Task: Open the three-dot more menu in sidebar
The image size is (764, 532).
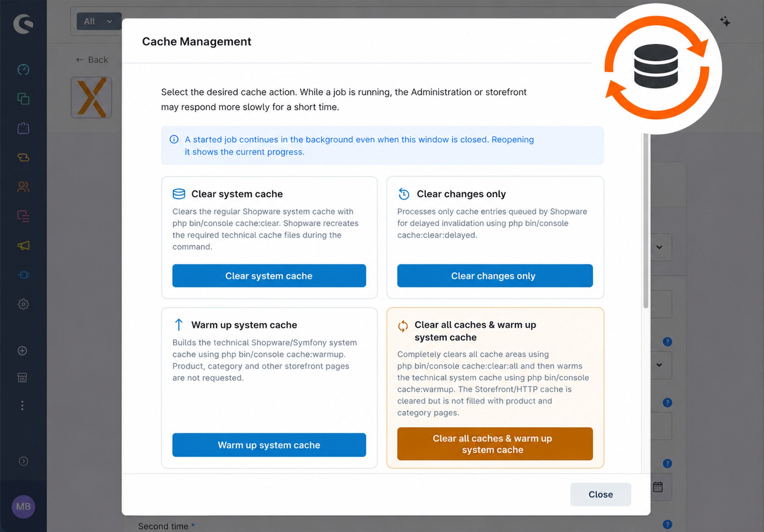Action: pyautogui.click(x=22, y=405)
